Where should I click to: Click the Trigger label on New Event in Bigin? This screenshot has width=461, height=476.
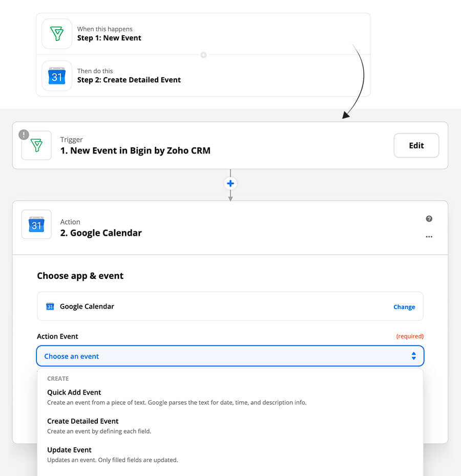click(72, 139)
